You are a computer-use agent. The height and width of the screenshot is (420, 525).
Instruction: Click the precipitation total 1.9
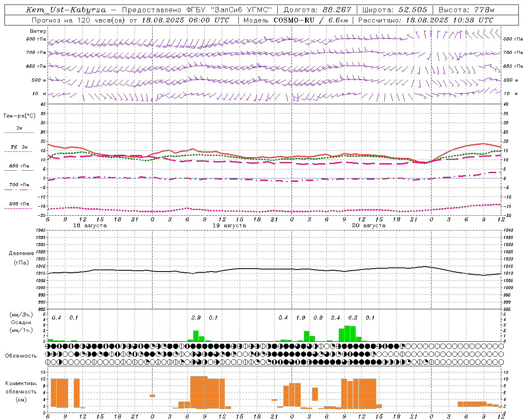coord(301,317)
